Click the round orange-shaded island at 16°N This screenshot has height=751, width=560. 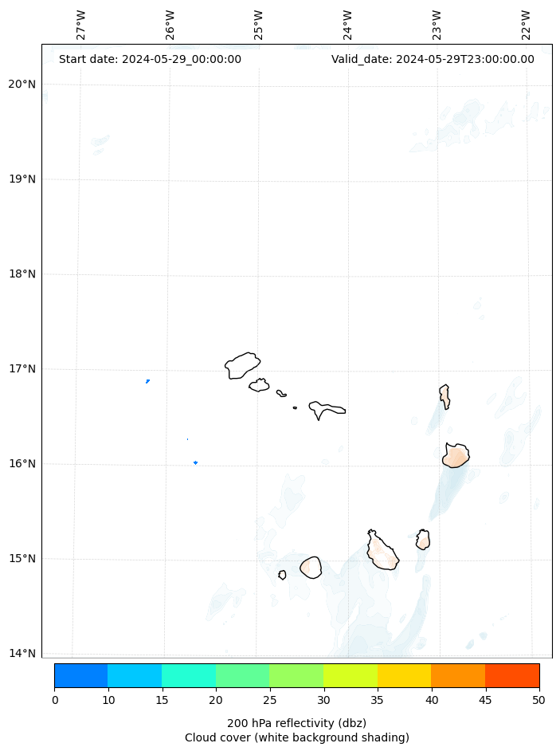[456, 456]
